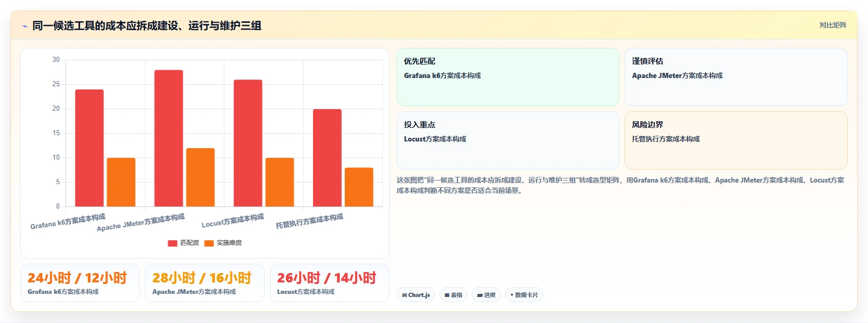Click the 对比矩阵 label in the header
868x323 pixels.
833,25
